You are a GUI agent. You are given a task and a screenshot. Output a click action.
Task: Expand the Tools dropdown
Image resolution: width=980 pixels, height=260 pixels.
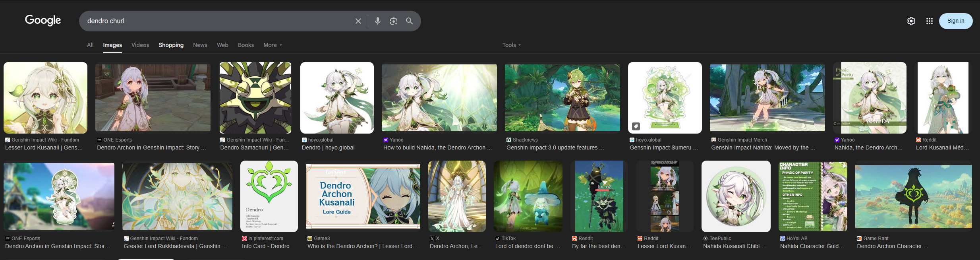pyautogui.click(x=511, y=45)
